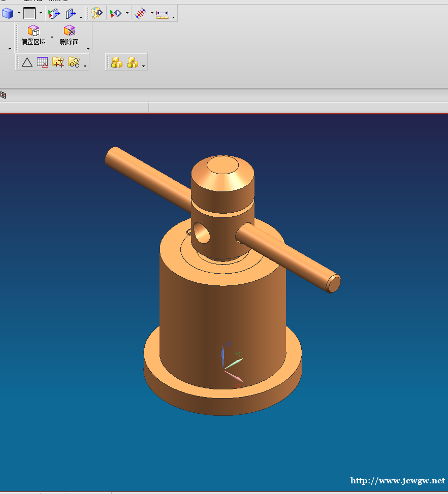Image resolution: width=448 pixels, height=494 pixels.
Task: Click the shaded blue cube rendering style icon
Action: [x=7, y=14]
